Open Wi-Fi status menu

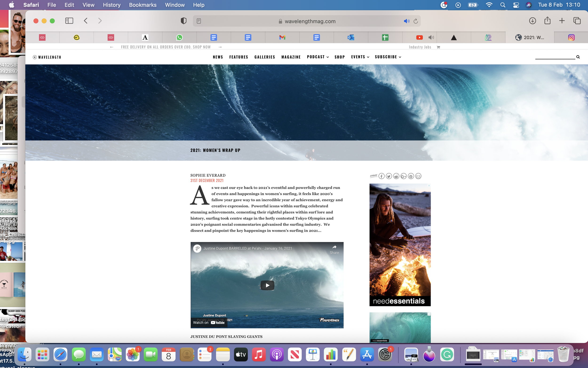(x=489, y=5)
